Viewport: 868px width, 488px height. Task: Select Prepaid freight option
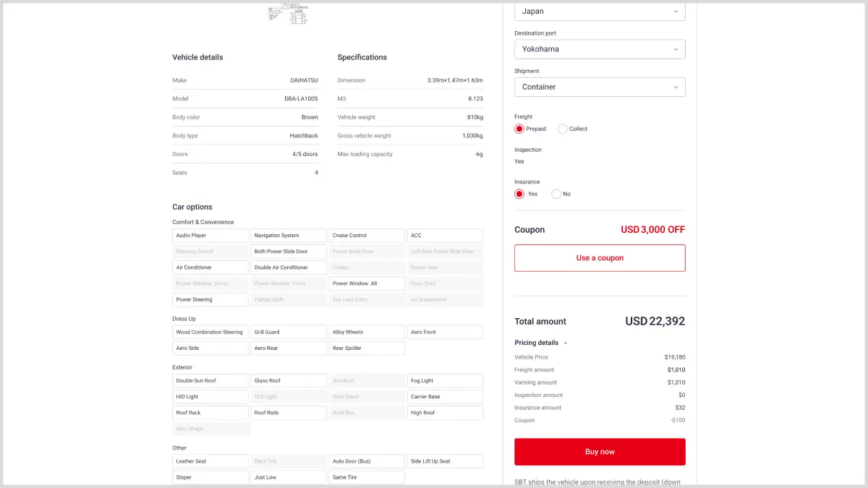pyautogui.click(x=519, y=128)
